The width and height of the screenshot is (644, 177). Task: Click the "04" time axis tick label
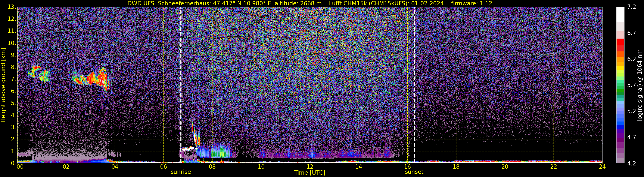pyautogui.click(x=115, y=167)
